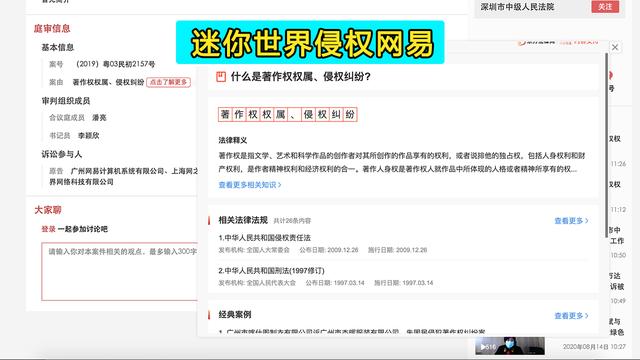640x360 pixels.
Task: Click 深圳市中级人民法院 court name
Action: [x=517, y=7]
